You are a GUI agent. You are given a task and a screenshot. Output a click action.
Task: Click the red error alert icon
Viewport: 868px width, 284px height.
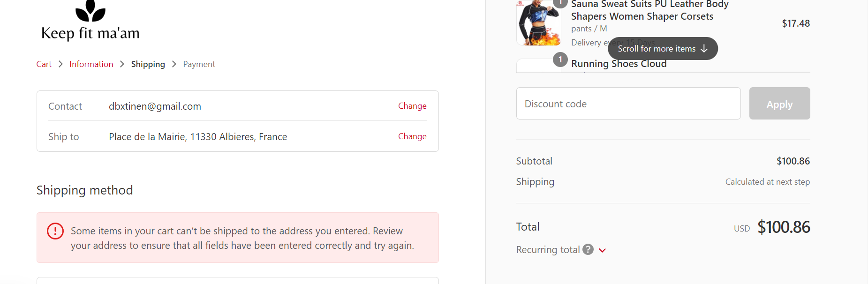[55, 231]
